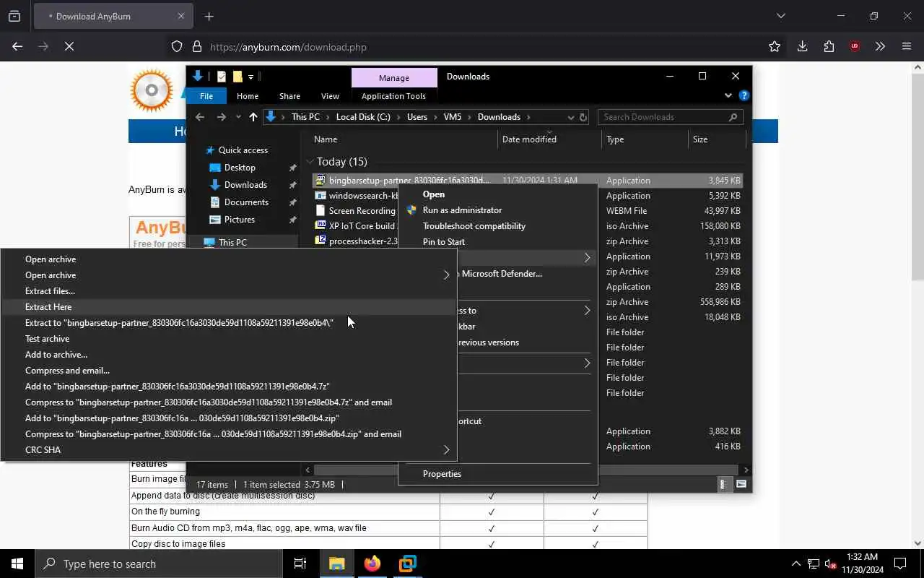This screenshot has width=924, height=578.
Task: Open Properties from the context menu
Action: (442, 474)
